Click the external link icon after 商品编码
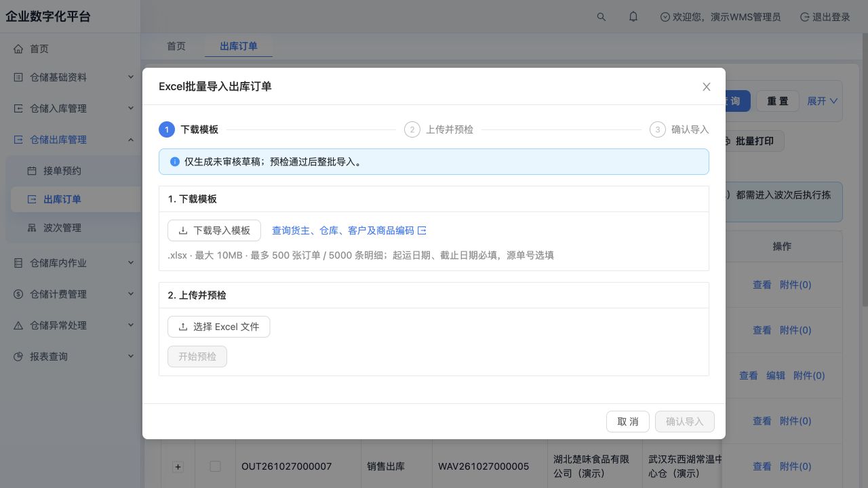This screenshot has width=868, height=488. point(422,230)
